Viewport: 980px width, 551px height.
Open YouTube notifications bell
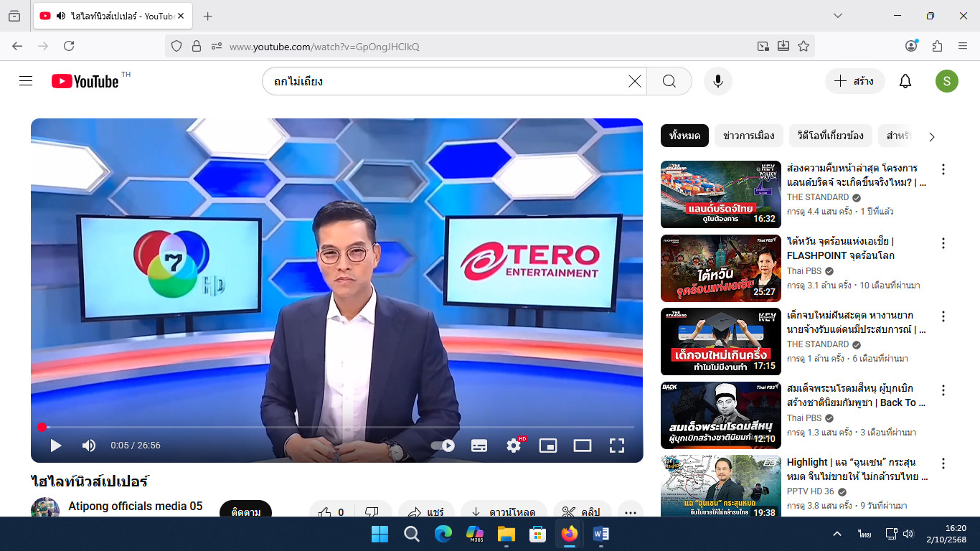tap(905, 81)
